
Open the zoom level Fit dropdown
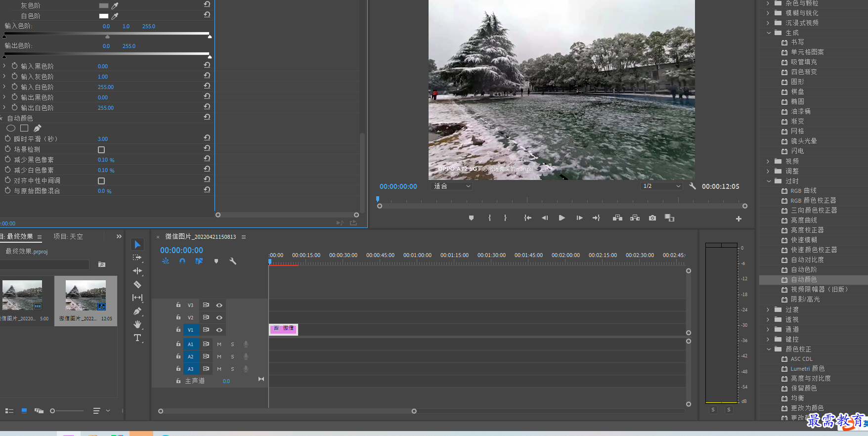pyautogui.click(x=452, y=186)
